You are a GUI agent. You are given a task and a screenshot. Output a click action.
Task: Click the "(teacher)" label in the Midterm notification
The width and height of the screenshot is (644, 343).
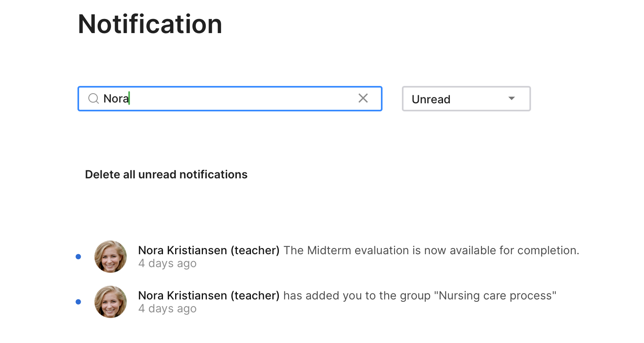(x=255, y=251)
